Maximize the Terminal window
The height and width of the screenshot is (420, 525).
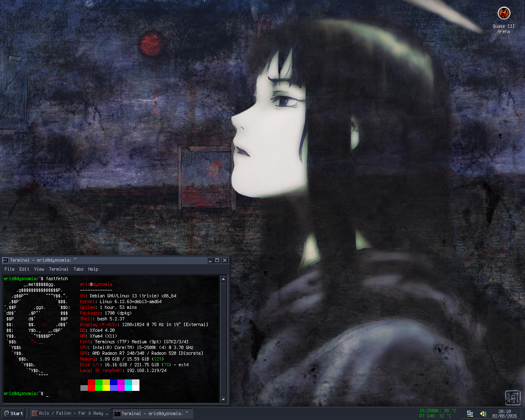tap(217, 260)
